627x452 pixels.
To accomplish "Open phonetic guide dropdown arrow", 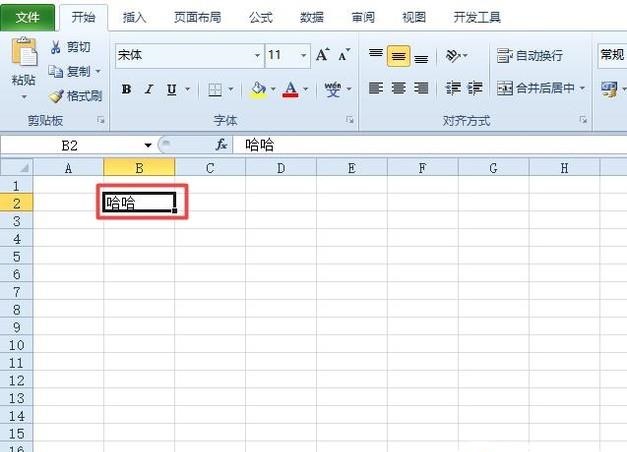I will [x=349, y=89].
